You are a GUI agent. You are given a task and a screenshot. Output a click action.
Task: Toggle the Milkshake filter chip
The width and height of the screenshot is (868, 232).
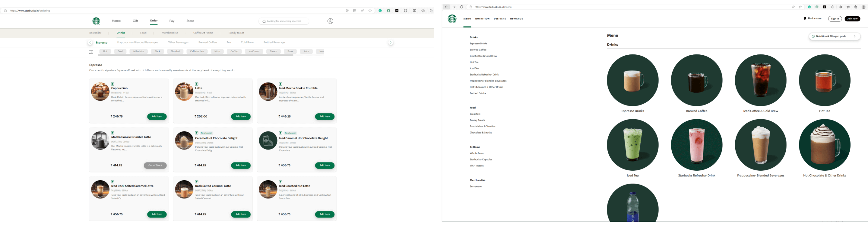click(138, 51)
